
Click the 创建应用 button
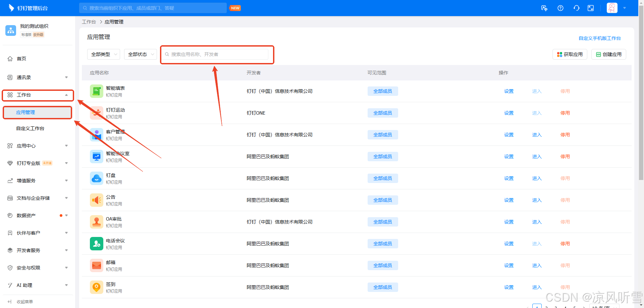pyautogui.click(x=609, y=54)
